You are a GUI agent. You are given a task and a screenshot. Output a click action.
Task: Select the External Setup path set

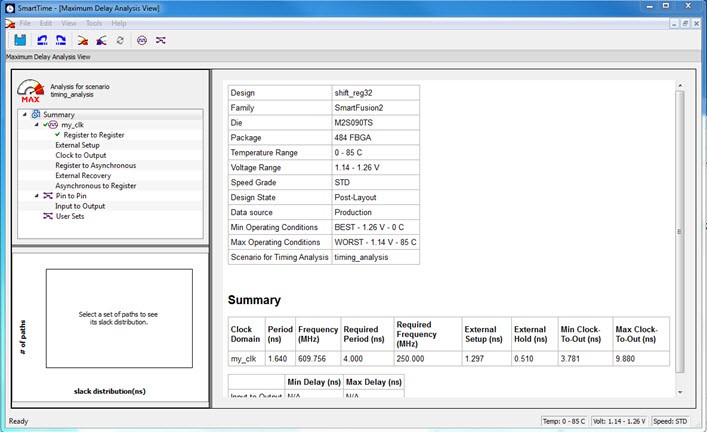point(77,145)
